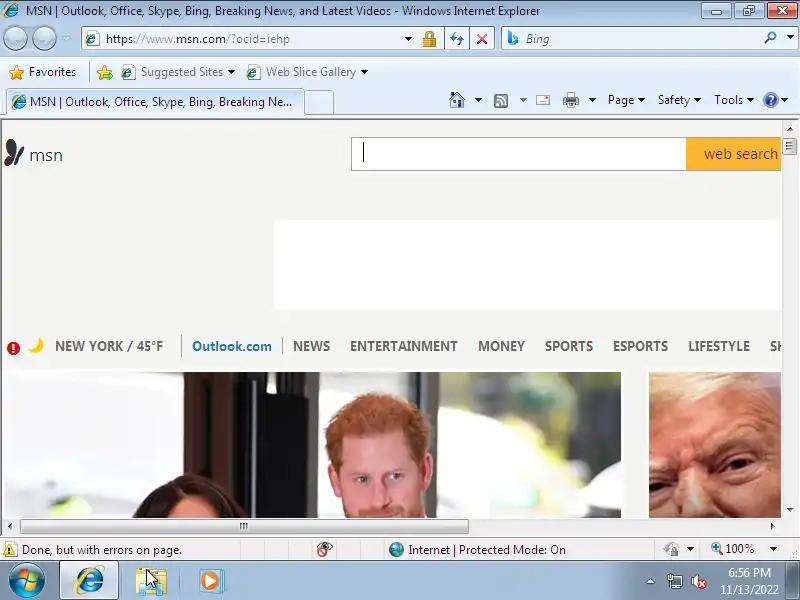Click the horizontal scrollbar right arrow

coord(772,526)
